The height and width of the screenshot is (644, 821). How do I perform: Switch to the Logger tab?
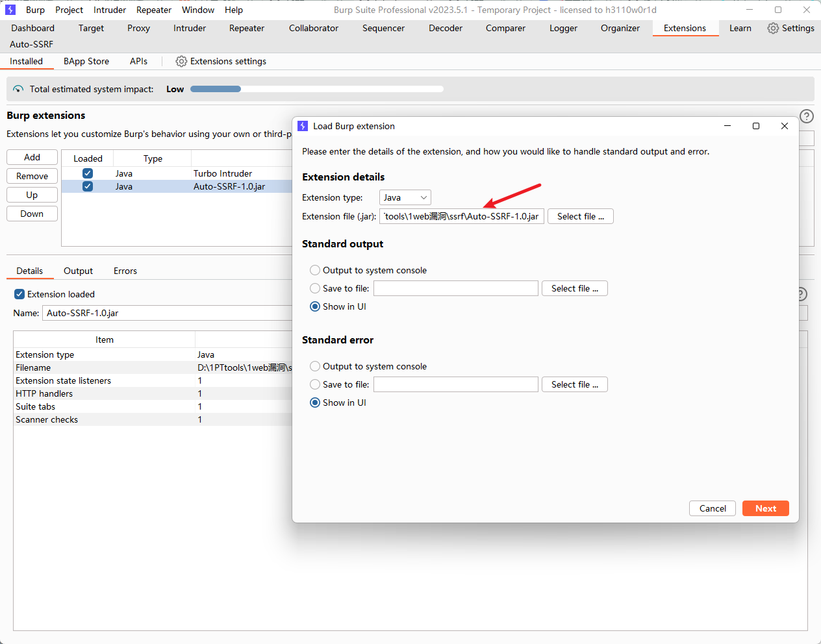point(563,28)
